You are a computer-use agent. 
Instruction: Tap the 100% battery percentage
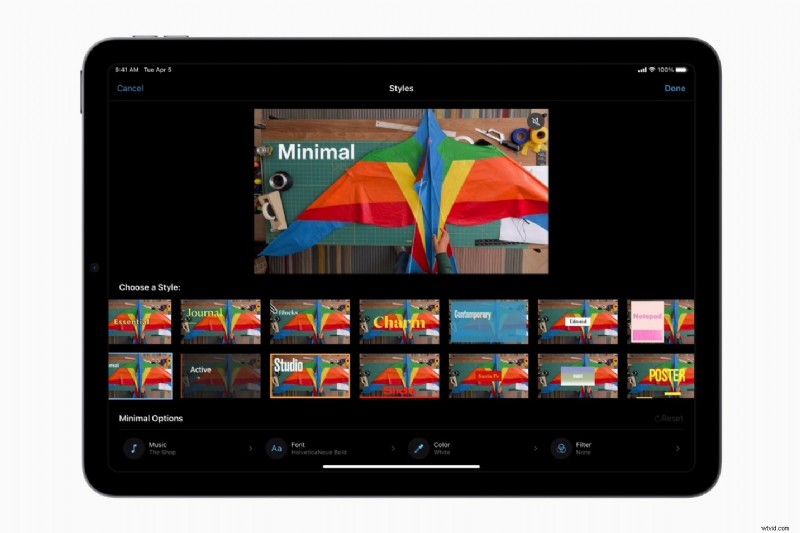tap(665, 70)
